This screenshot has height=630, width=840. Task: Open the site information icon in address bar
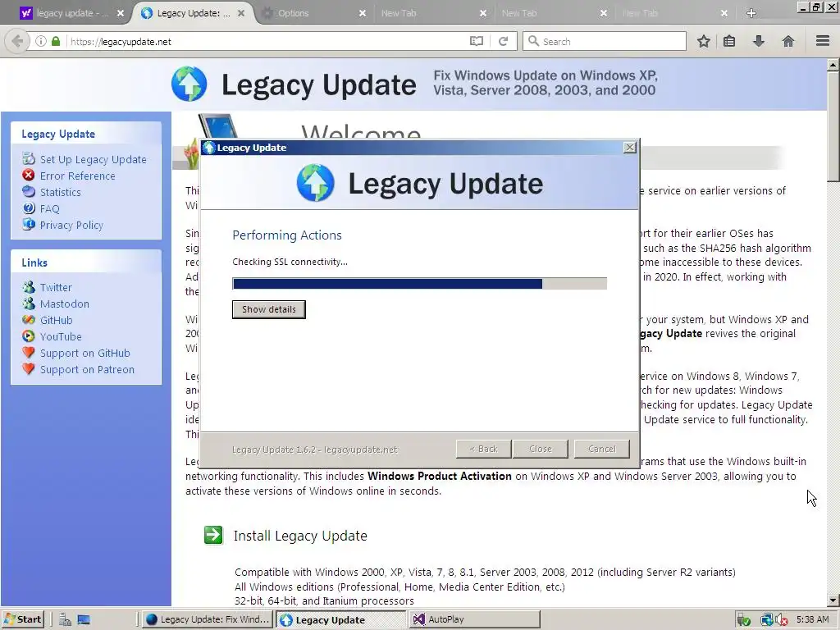41,41
